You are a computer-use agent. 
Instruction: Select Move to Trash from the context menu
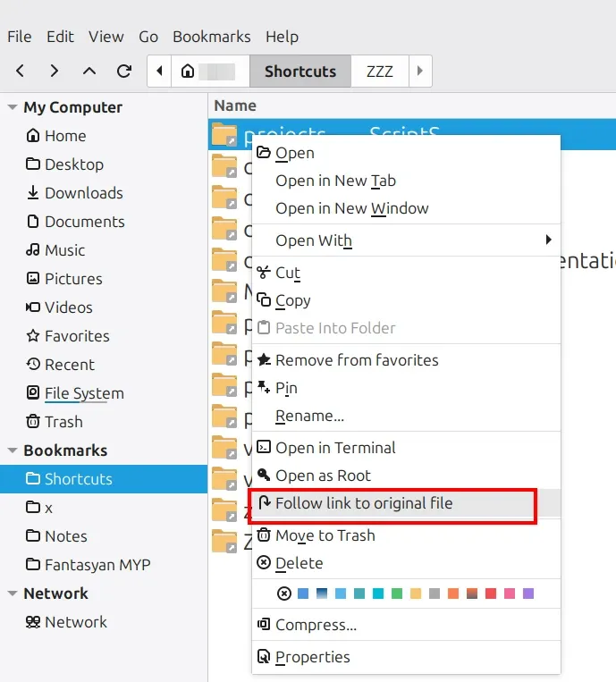[x=325, y=535]
